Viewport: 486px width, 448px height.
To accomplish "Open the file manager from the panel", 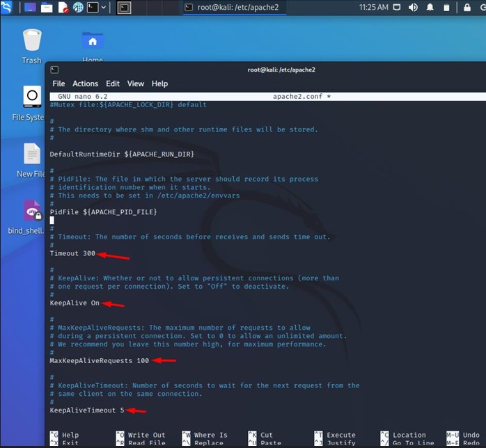I will tap(47, 8).
